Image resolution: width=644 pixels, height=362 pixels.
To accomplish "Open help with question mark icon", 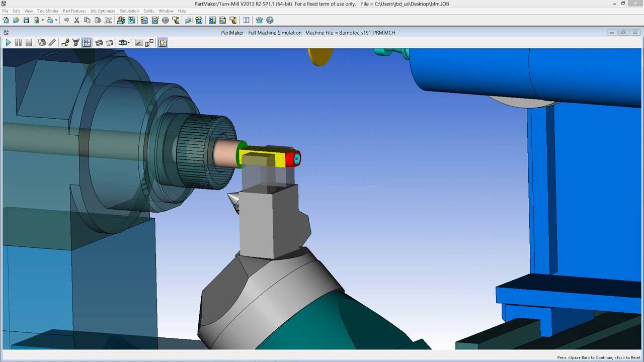I will tap(270, 20).
